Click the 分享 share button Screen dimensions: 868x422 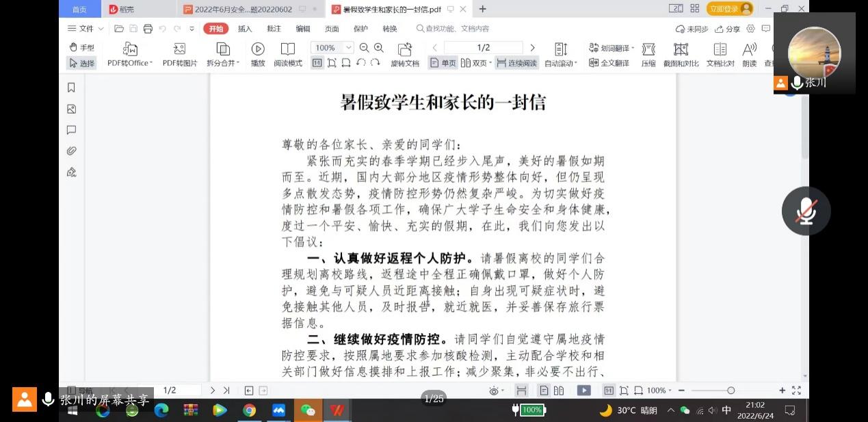click(x=728, y=29)
